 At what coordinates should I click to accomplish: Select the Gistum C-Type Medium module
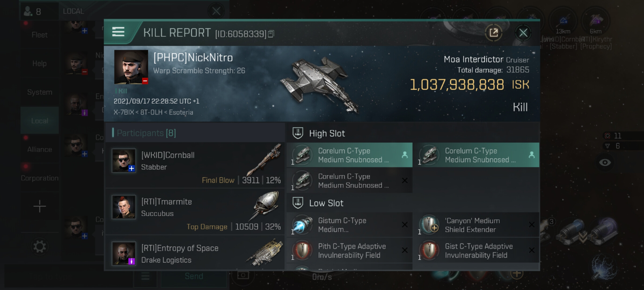tap(349, 225)
